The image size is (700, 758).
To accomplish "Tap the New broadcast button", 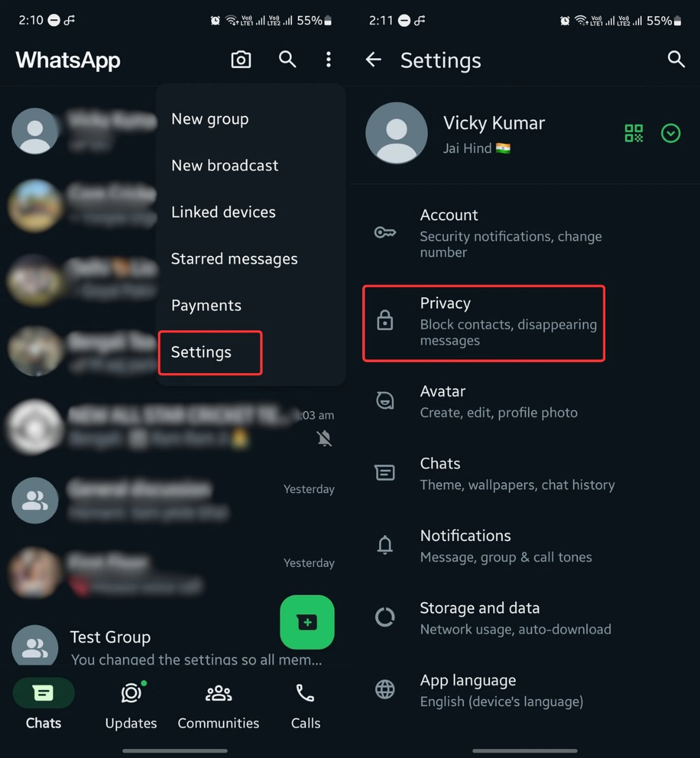I will (225, 166).
